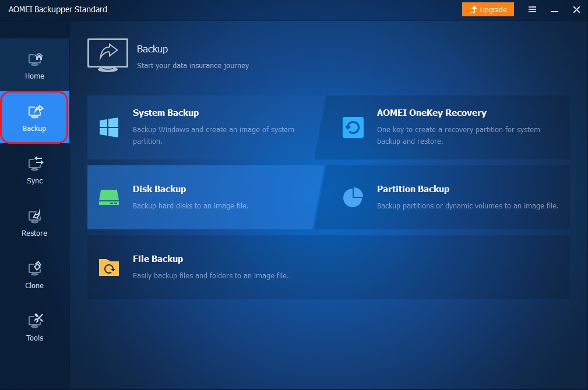588x390 pixels.
Task: Open the Clone sidebar icon
Action: coord(34,268)
